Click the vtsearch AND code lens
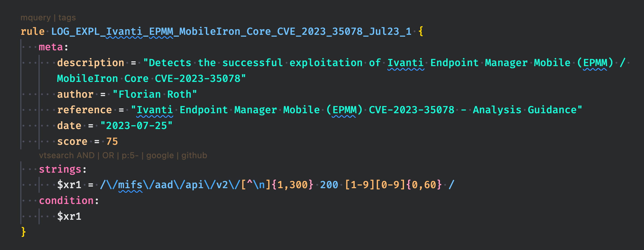Image resolution: width=644 pixels, height=250 pixels. 67,156
